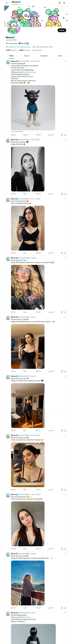Click the Grok icon beside search
The image size is (72, 644).
[x=60, y=3]
